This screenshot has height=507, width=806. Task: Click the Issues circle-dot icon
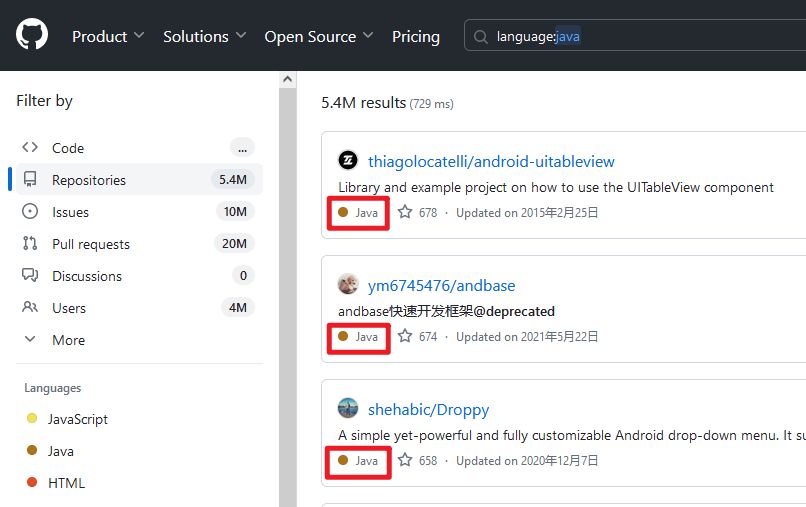[x=30, y=211]
